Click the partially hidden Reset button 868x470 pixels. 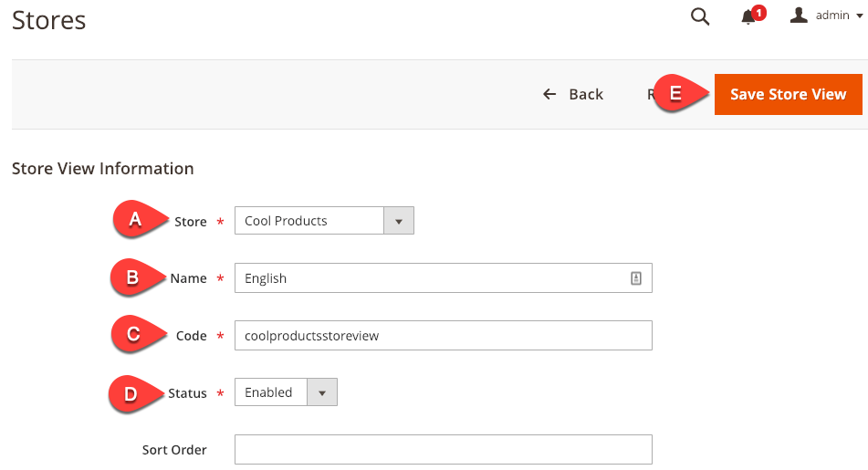pos(652,94)
